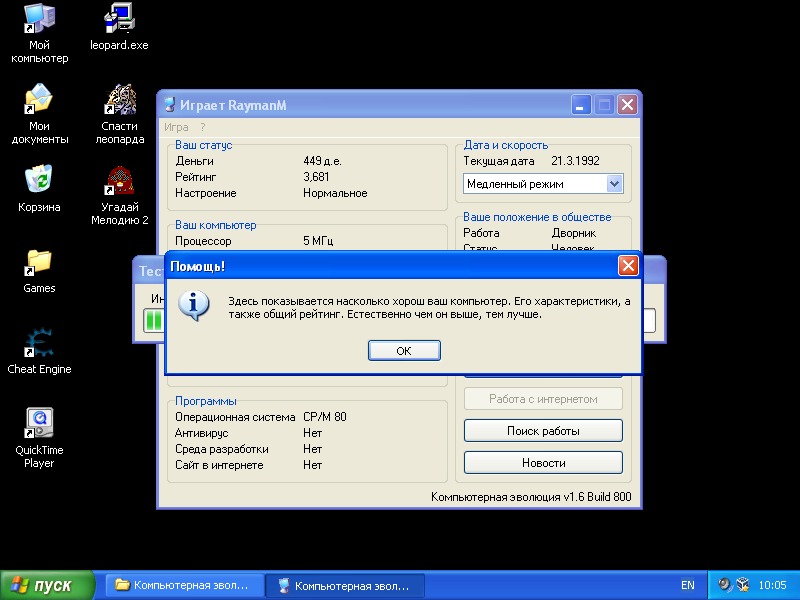Launch the Cheat Engine shortcut
The image size is (800, 600).
tap(39, 352)
